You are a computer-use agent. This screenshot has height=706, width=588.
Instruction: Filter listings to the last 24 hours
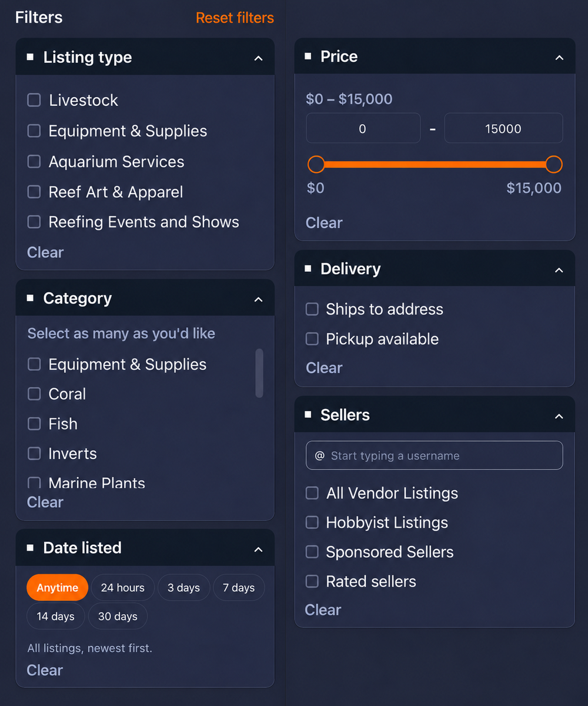coord(122,588)
